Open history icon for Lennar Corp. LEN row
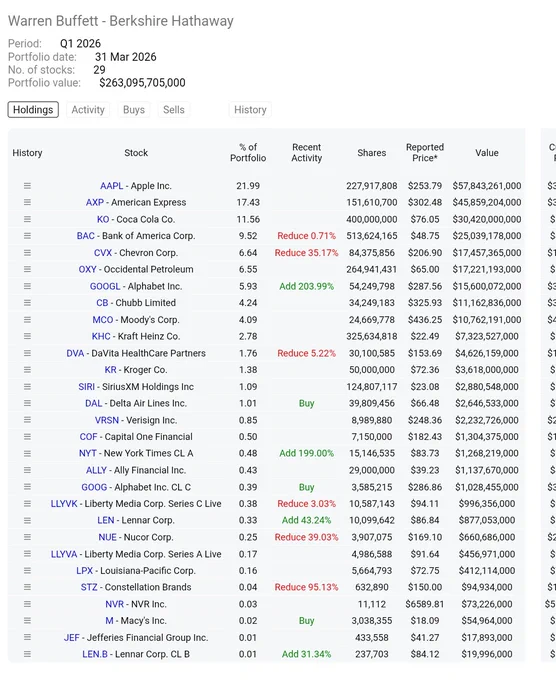 (x=27, y=520)
